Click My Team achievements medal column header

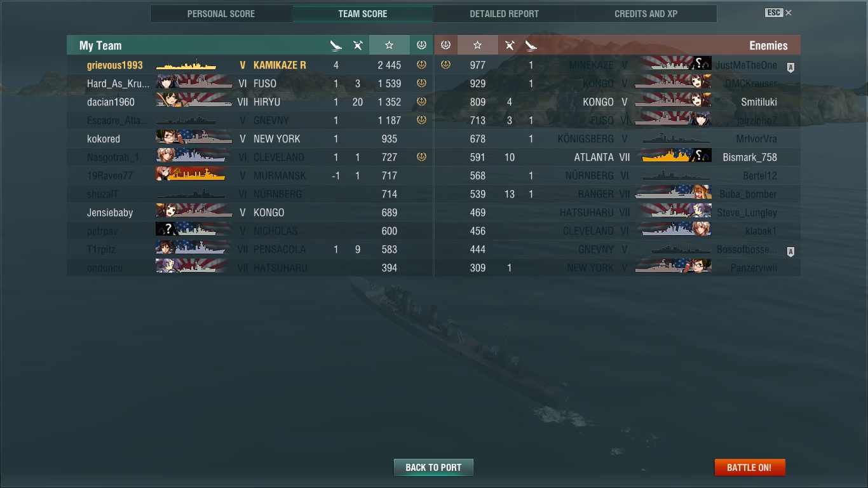pos(421,45)
